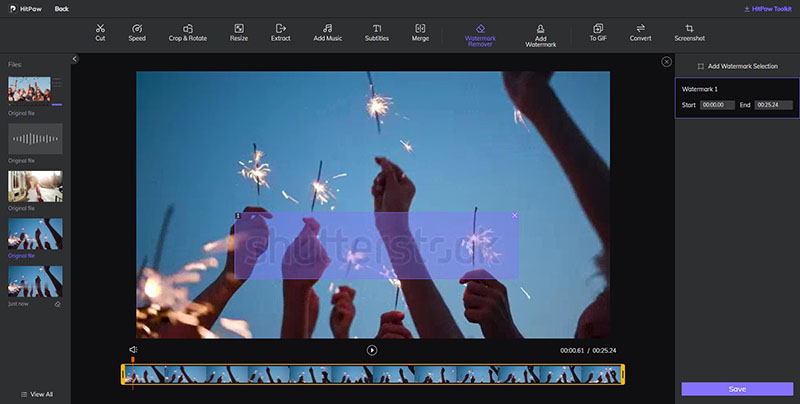The width and height of the screenshot is (800, 404).
Task: Click the orange playhead marker
Action: tap(133, 360)
